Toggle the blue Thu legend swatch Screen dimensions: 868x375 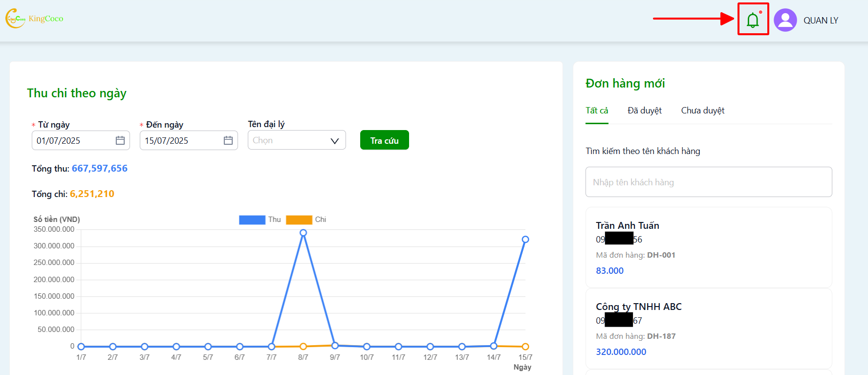[x=252, y=220]
